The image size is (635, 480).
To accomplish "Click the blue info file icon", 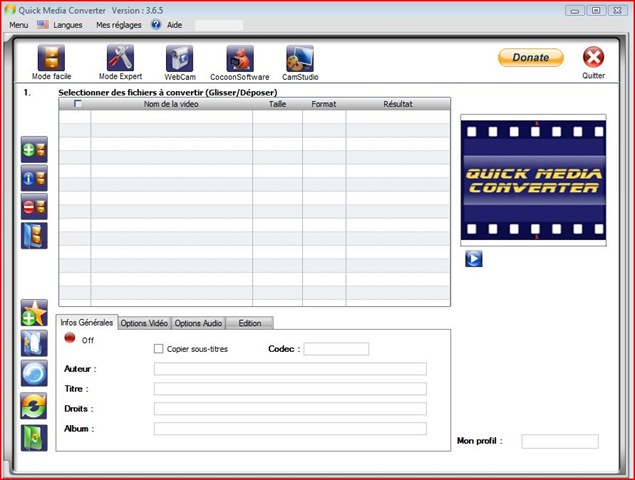I will point(34,178).
